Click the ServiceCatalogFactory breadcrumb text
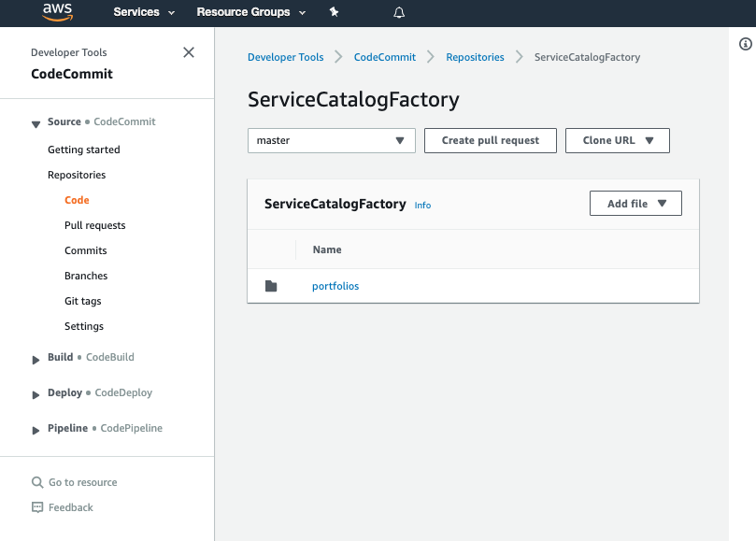The height and width of the screenshot is (541, 756). click(x=587, y=57)
